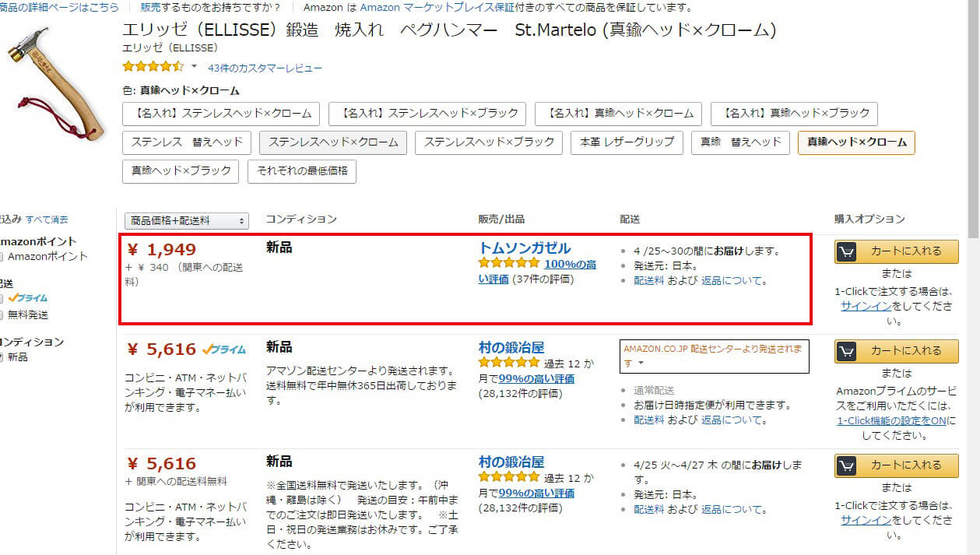The image size is (980, 555).
Task: Click star rating in Prime 村の鍛冶屋 row
Action: 508,363
